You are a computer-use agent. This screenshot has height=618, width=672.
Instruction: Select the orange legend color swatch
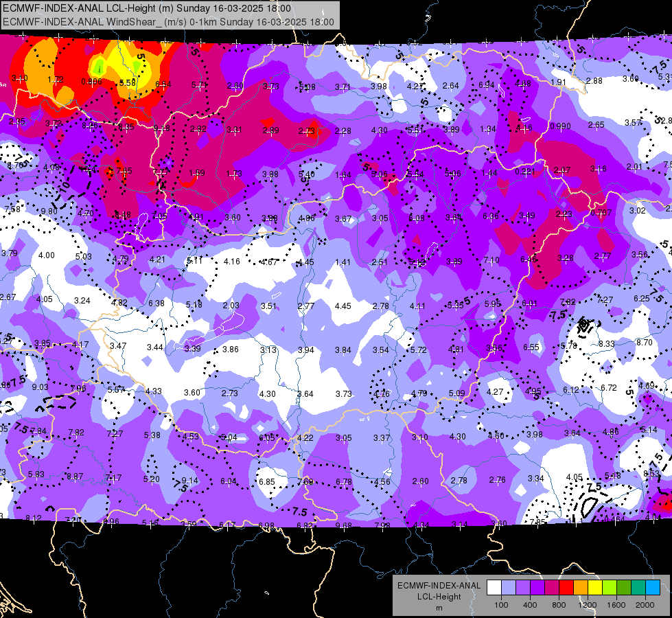581,588
